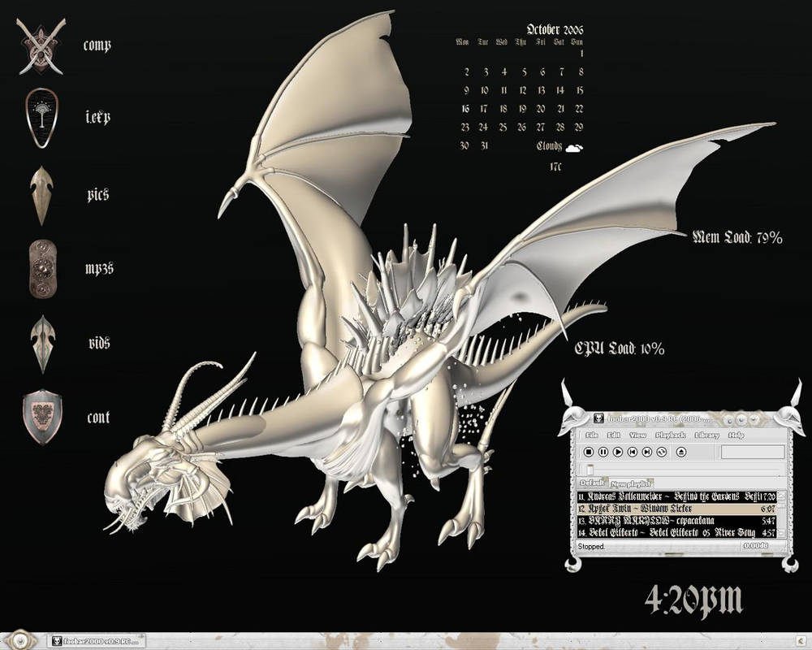The height and width of the screenshot is (650, 812).
Task: Open the mp3s bronze shield icon
Action: coord(42,269)
